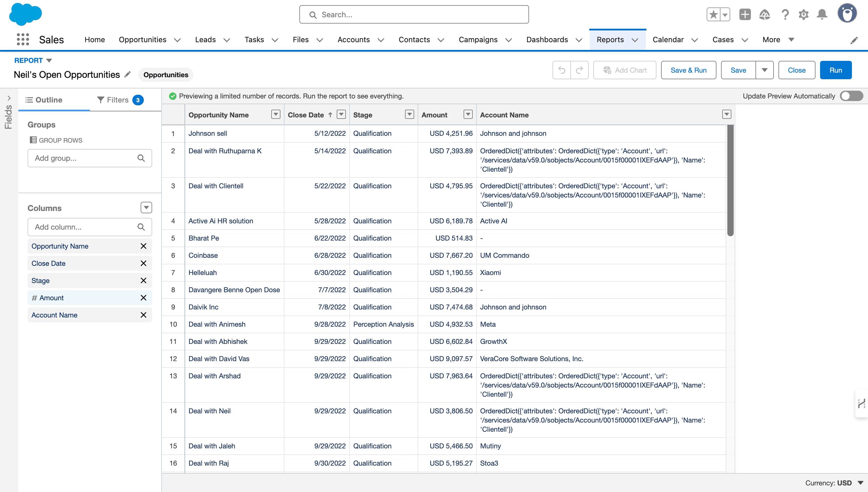Open the Columns section dropdown menu
Screen dimensions: 868x492
click(x=146, y=208)
